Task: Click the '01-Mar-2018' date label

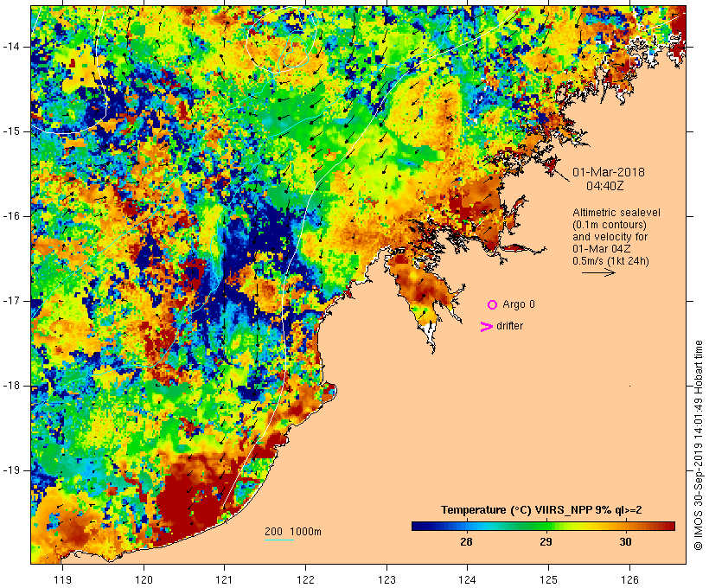Action: tap(609, 172)
